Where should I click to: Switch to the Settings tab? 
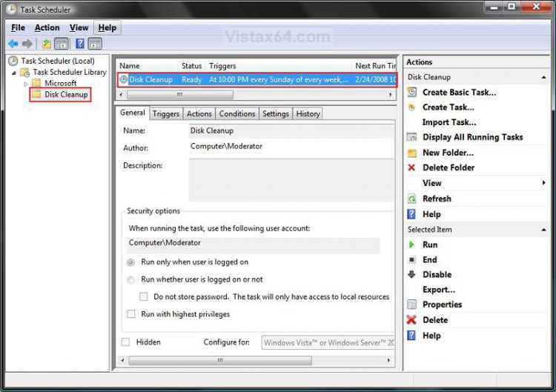pyautogui.click(x=276, y=114)
